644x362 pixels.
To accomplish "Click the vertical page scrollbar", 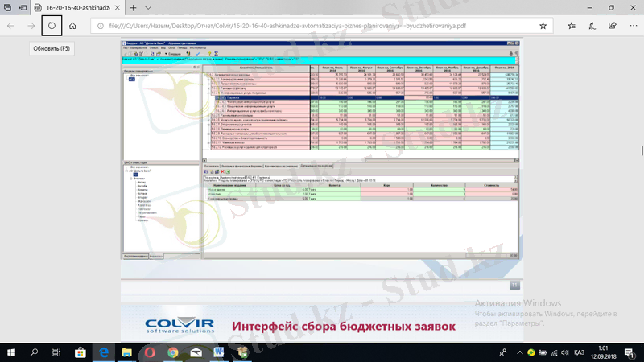I will [641, 150].
